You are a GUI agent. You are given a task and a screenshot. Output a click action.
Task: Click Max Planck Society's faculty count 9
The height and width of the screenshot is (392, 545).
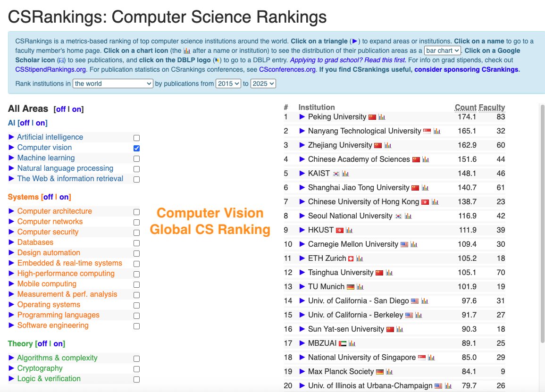coord(503,372)
